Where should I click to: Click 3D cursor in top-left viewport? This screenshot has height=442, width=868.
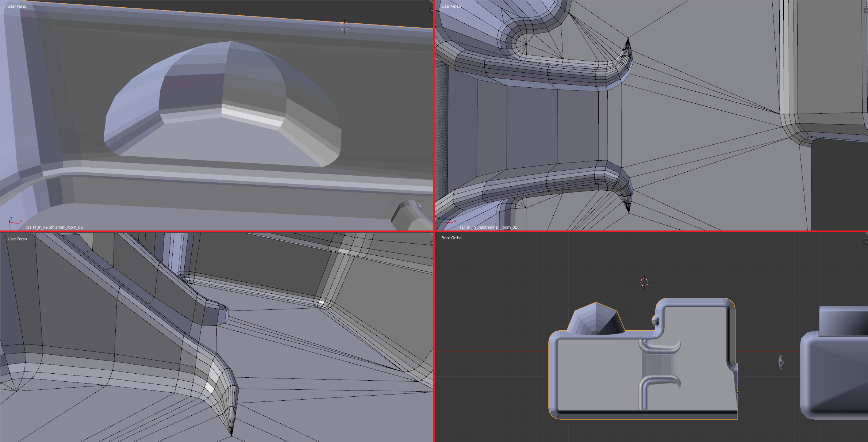coord(344,26)
